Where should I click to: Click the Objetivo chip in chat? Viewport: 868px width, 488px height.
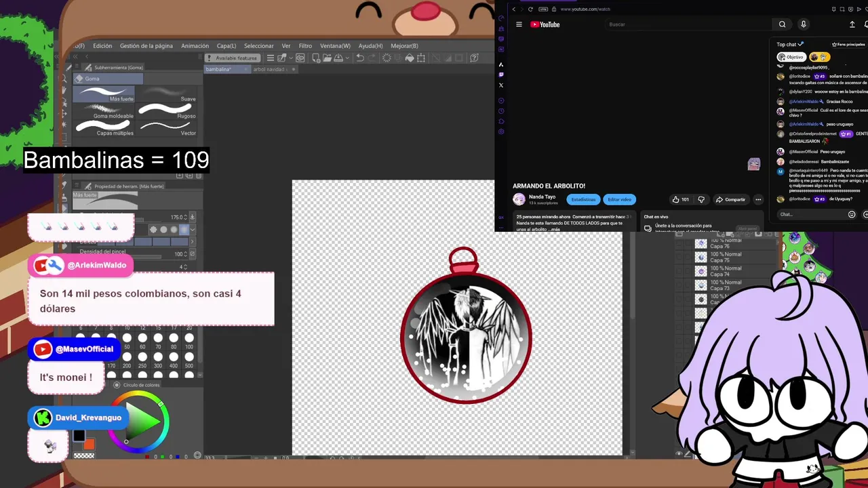[x=791, y=57]
